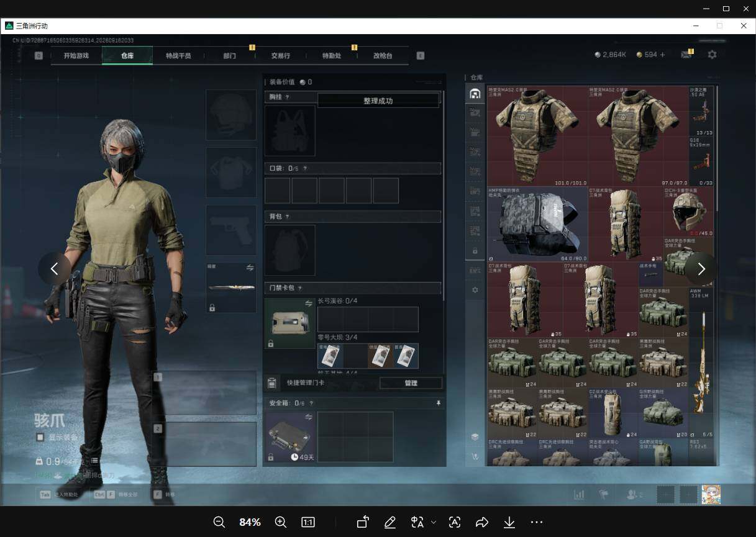Click the broom sort icon in warehouse sidebar
This screenshot has height=537, width=756.
click(475, 457)
